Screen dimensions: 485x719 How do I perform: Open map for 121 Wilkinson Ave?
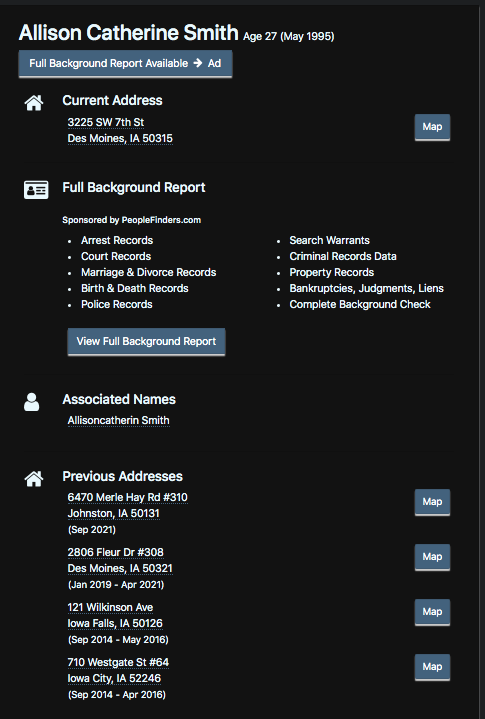click(432, 612)
